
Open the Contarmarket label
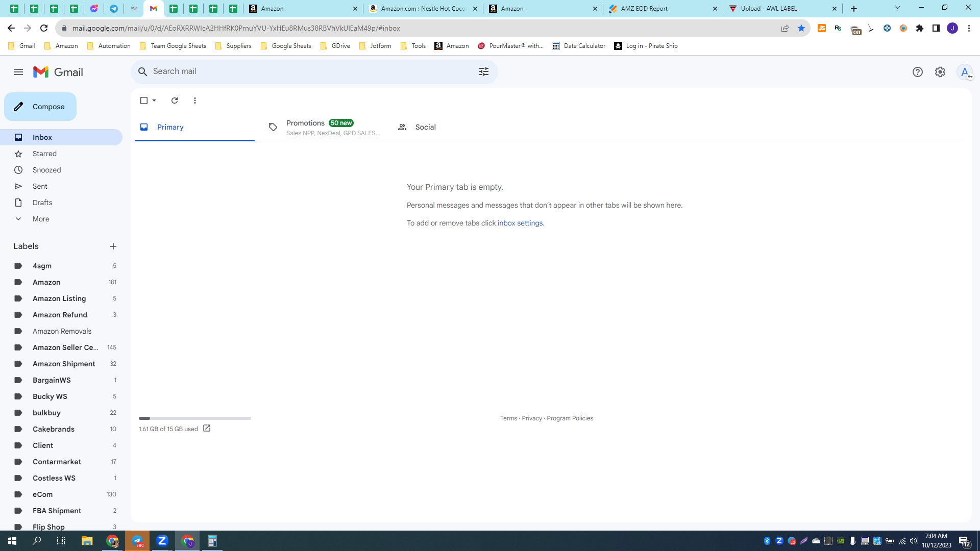point(61,462)
